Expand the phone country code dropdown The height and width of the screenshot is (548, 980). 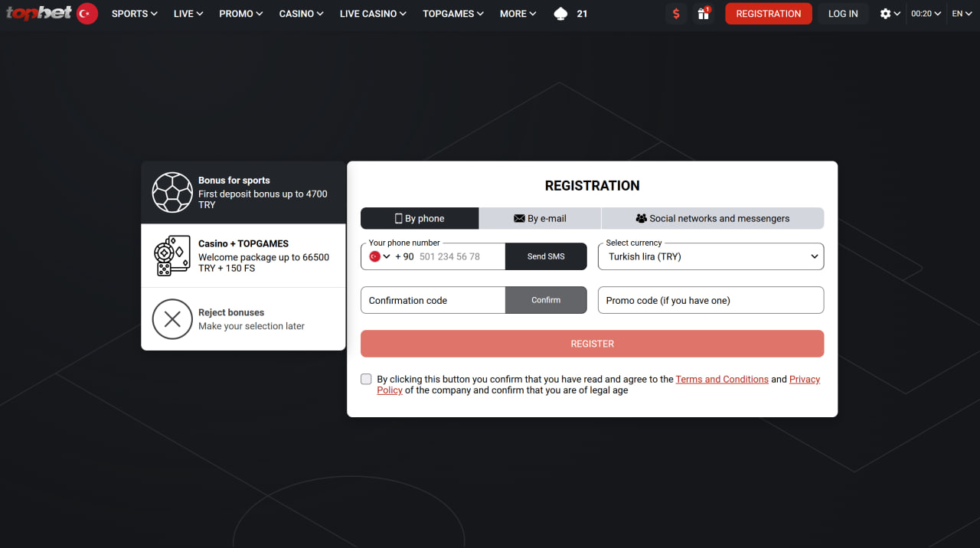[380, 256]
